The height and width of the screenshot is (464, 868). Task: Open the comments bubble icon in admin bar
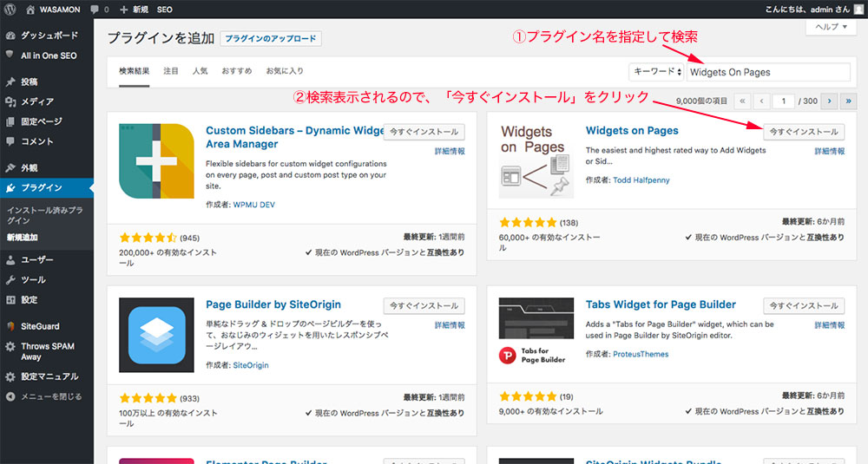click(x=95, y=10)
